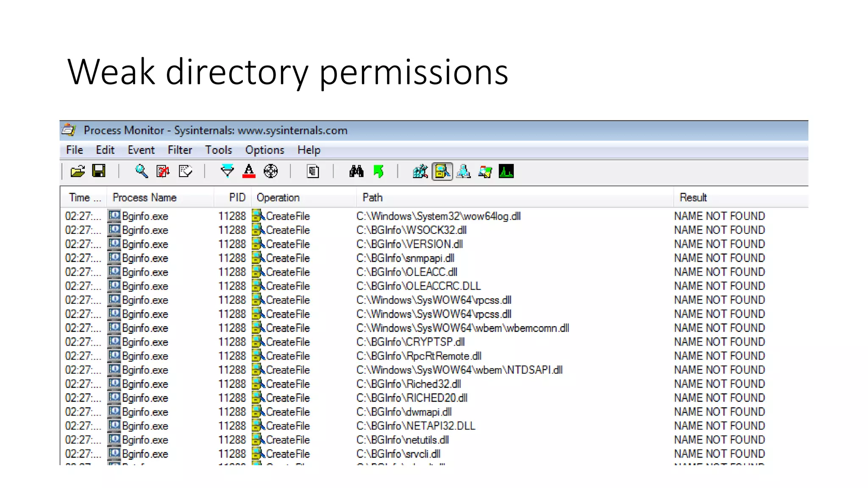Open the Filter funnel icon
The height and width of the screenshot is (488, 868).
point(227,171)
